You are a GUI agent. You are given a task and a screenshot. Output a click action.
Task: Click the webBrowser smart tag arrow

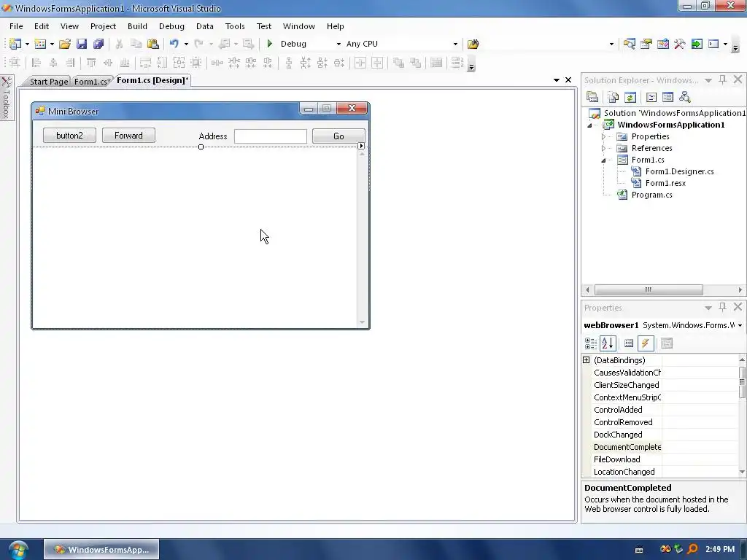[361, 146]
